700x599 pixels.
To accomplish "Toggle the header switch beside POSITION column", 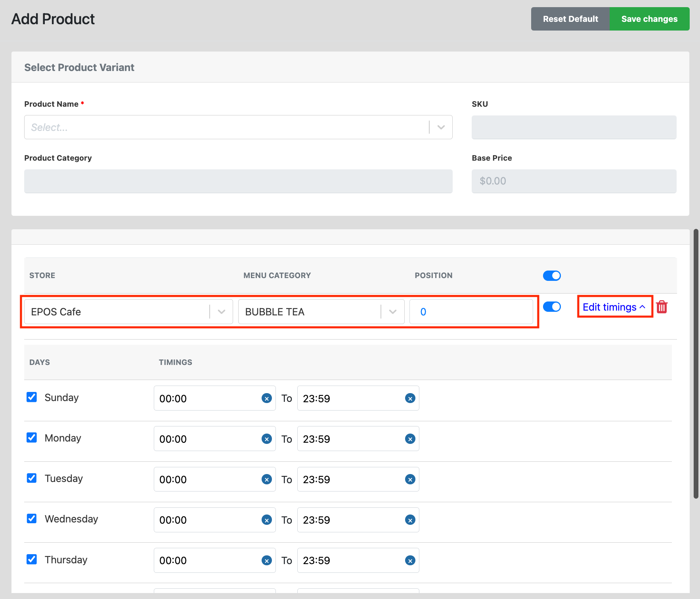I will 552,276.
